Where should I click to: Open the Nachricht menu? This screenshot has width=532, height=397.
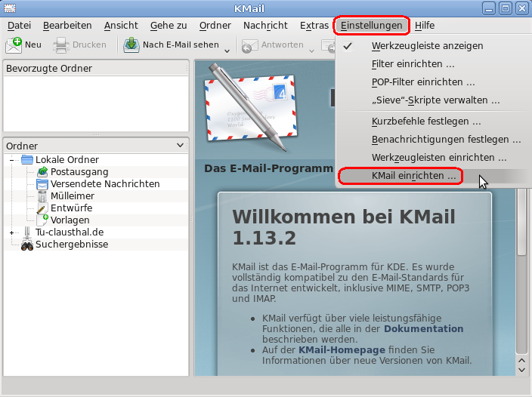(265, 26)
